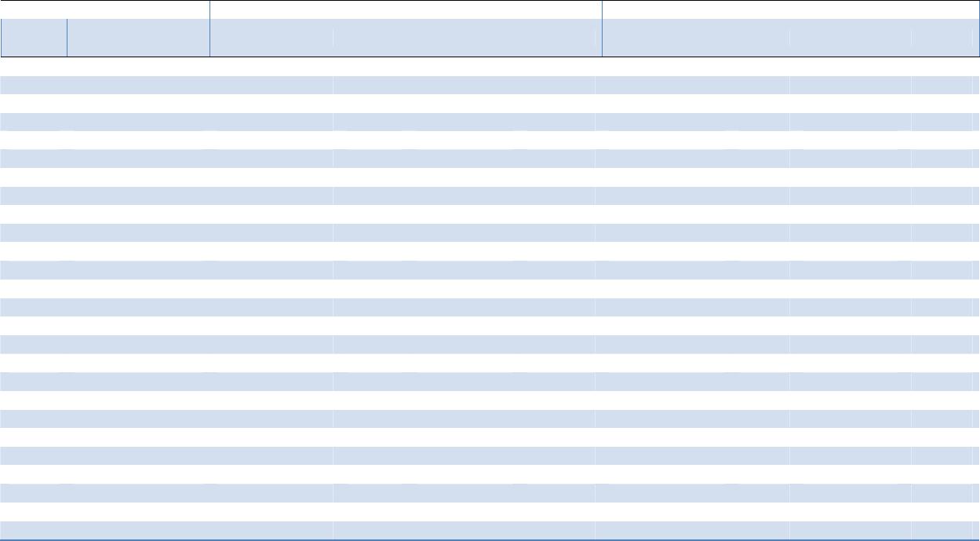This screenshot has height=541, width=980.
Task: Click the third shaded header cell
Action: point(271,38)
